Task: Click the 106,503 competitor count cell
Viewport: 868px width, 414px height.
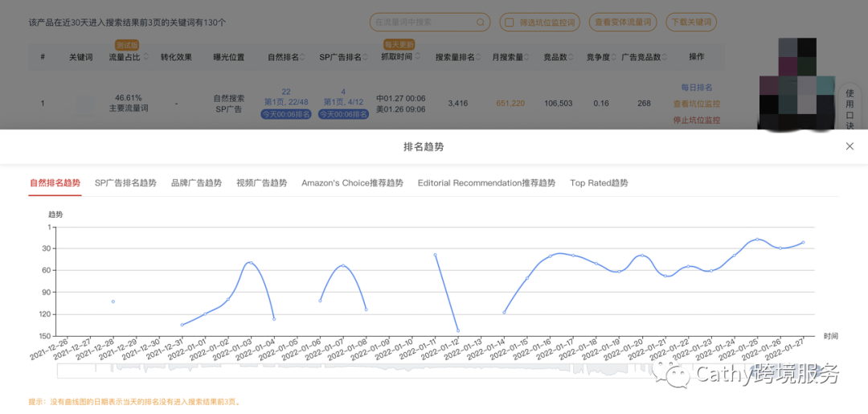Action: click(559, 104)
